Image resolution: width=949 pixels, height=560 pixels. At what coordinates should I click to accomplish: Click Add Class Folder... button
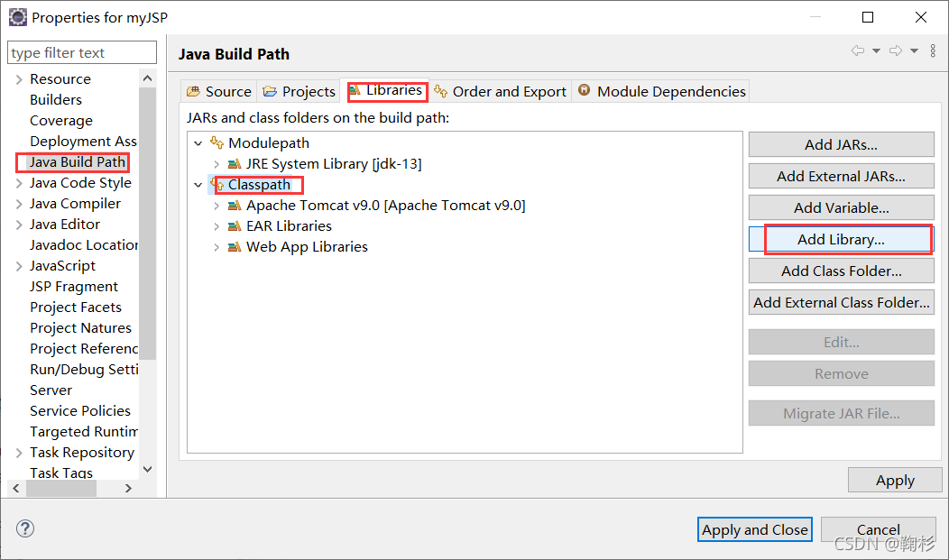(842, 271)
